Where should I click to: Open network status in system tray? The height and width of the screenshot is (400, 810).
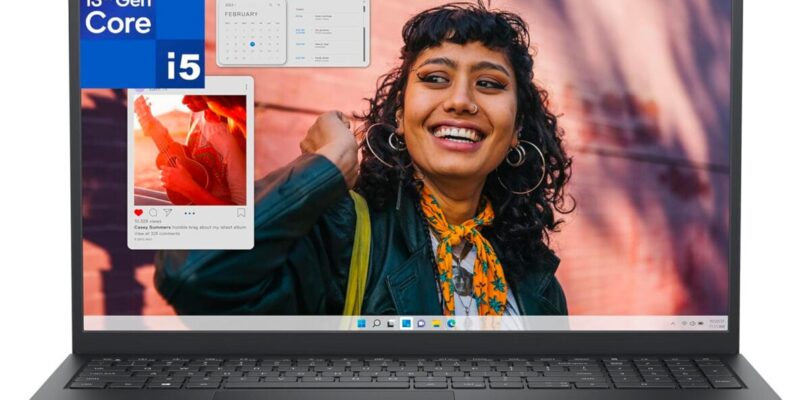coord(684,324)
